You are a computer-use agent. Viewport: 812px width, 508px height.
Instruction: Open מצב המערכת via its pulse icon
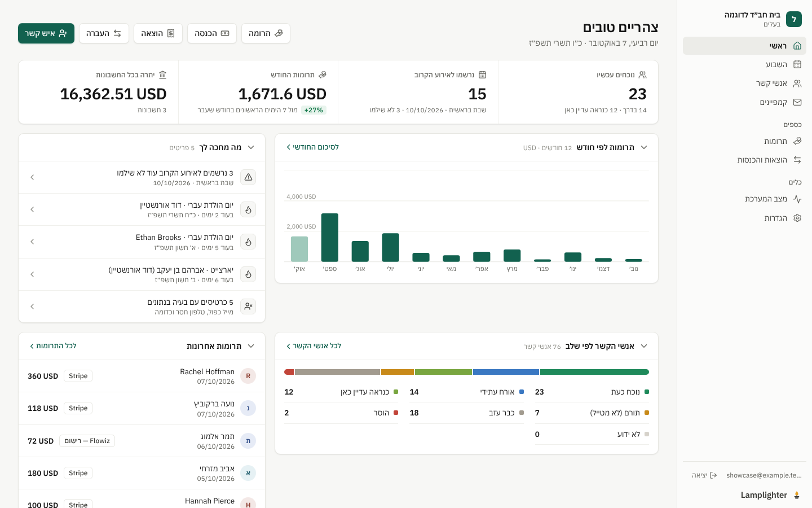[797, 199]
